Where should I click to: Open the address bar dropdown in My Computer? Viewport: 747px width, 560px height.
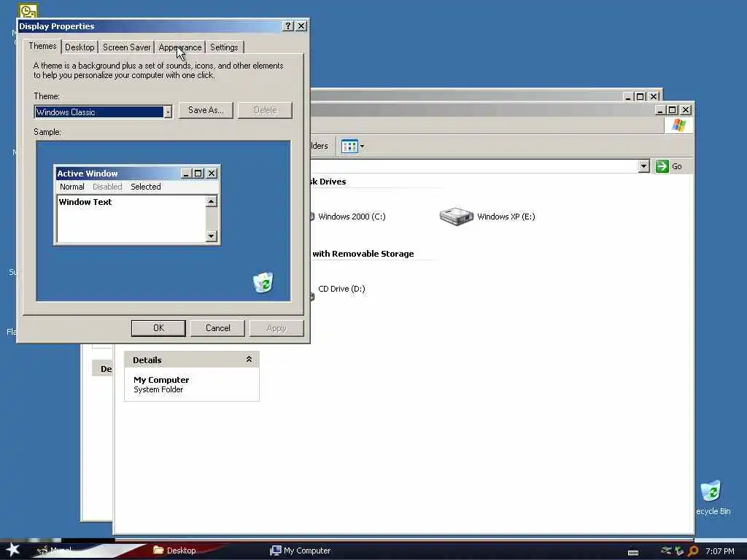[x=643, y=166]
